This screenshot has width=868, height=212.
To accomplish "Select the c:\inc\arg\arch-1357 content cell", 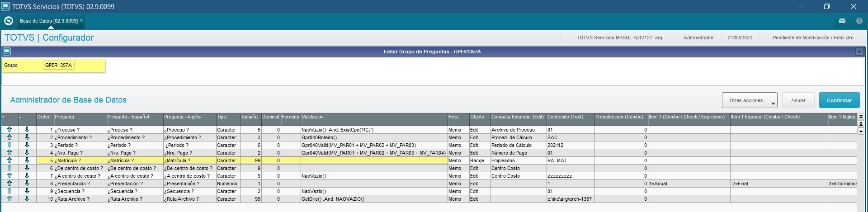I will 570,199.
